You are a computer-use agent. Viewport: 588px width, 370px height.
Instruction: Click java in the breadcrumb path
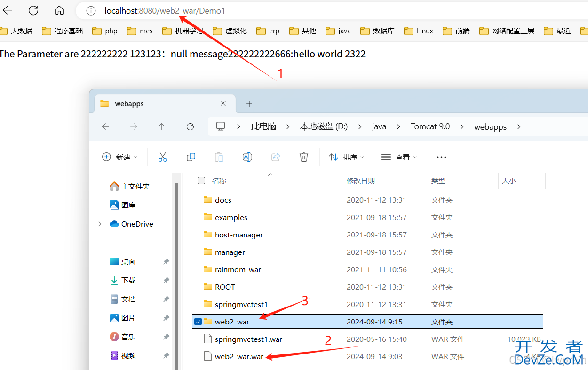[379, 126]
